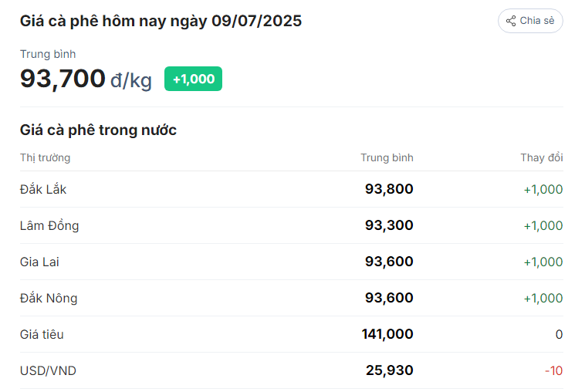Click the 141,000 pepper price value
This screenshot has width=585, height=392.
[x=387, y=334]
